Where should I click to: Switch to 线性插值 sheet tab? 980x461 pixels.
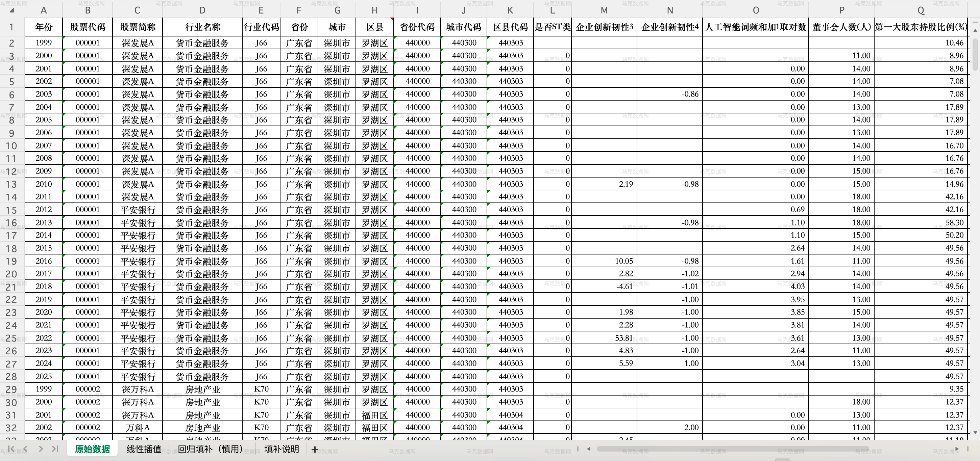(144, 449)
